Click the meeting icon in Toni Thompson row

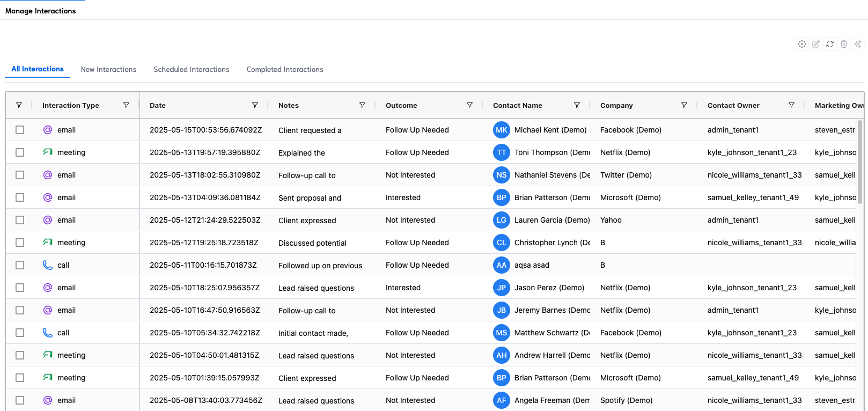tap(48, 152)
